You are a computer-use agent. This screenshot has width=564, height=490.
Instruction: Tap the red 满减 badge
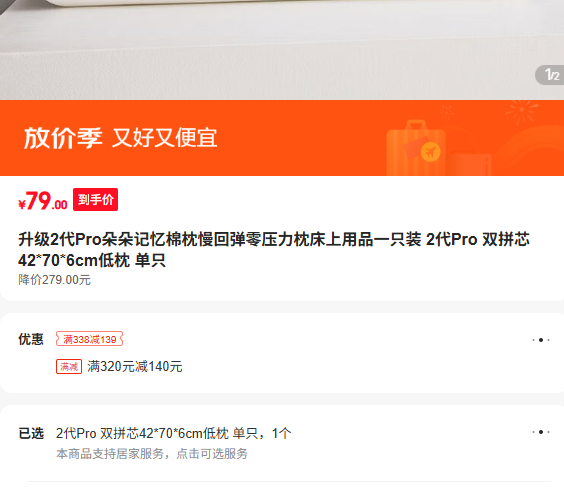coord(69,367)
